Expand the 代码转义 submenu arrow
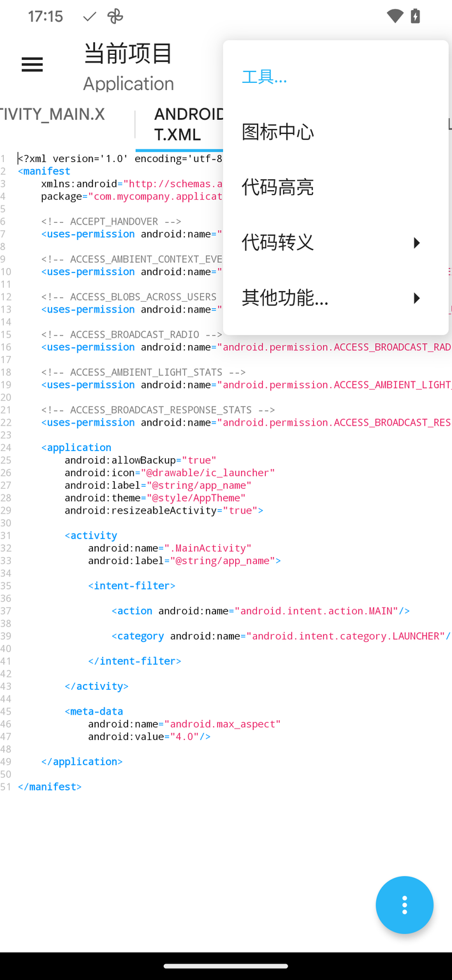 click(416, 242)
